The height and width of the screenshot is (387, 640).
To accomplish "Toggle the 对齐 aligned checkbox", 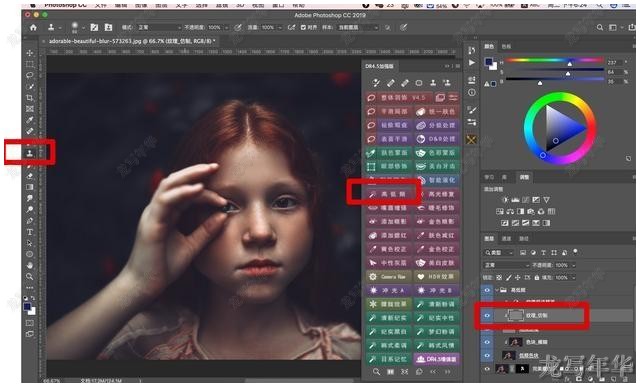I will coord(303,27).
